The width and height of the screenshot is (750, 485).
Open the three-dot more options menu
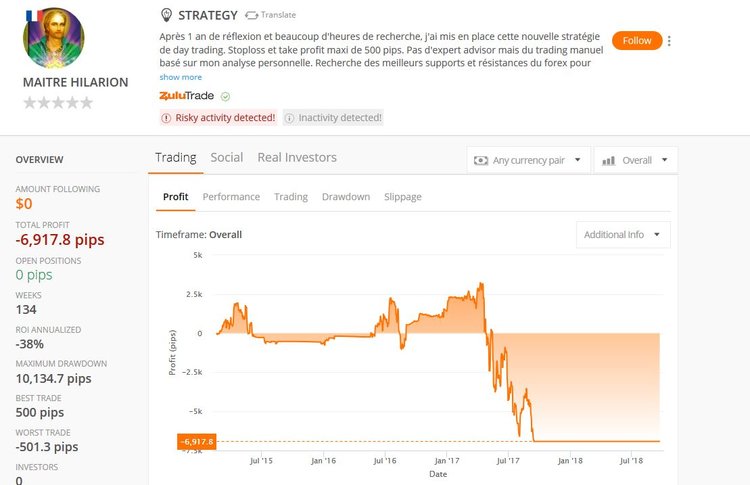click(x=669, y=41)
